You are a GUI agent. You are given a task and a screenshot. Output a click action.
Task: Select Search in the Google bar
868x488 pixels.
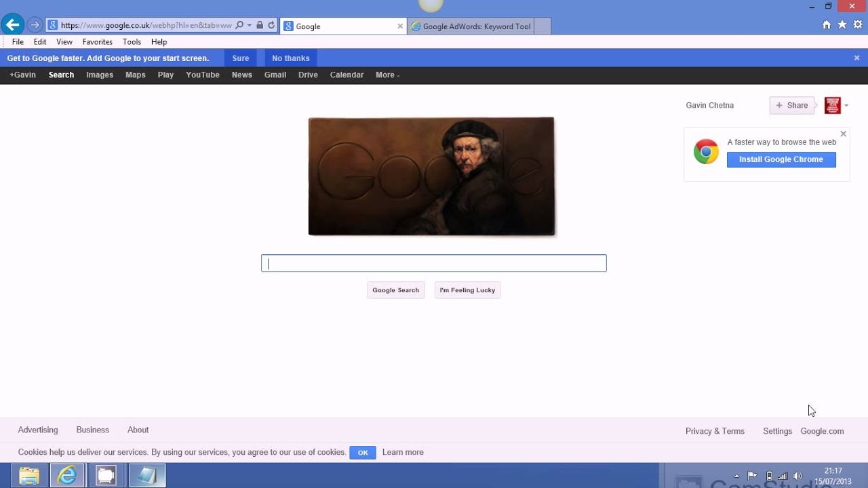click(61, 75)
